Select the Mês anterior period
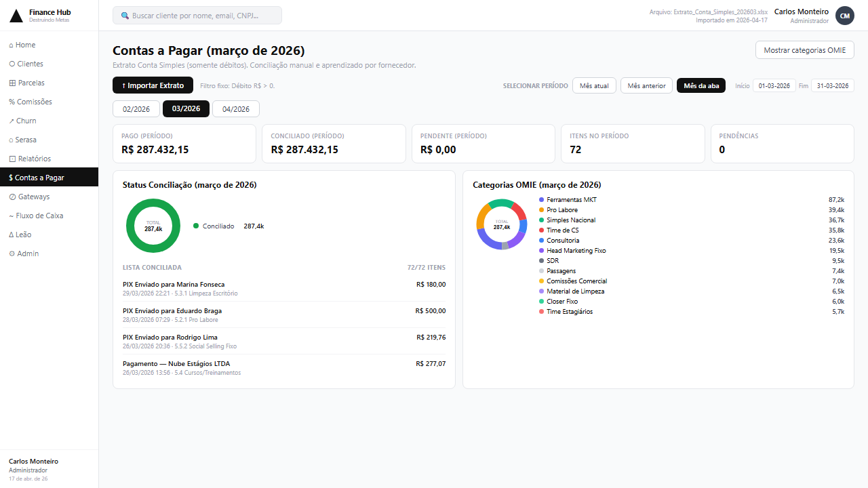 click(646, 85)
